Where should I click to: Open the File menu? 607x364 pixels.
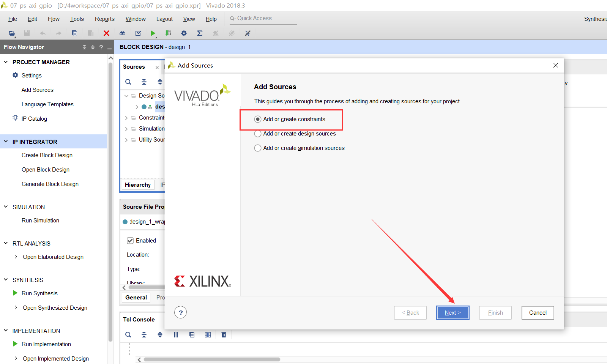pyautogui.click(x=13, y=19)
